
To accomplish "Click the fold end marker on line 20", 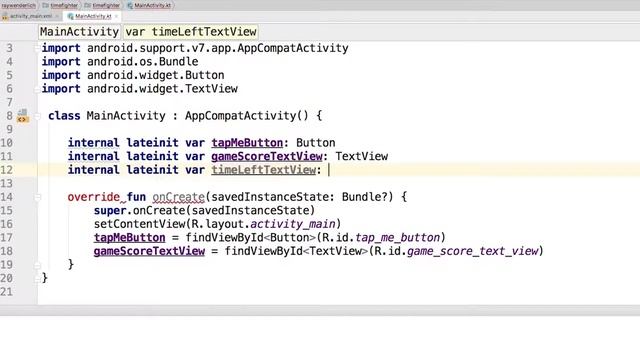I will point(37,279).
